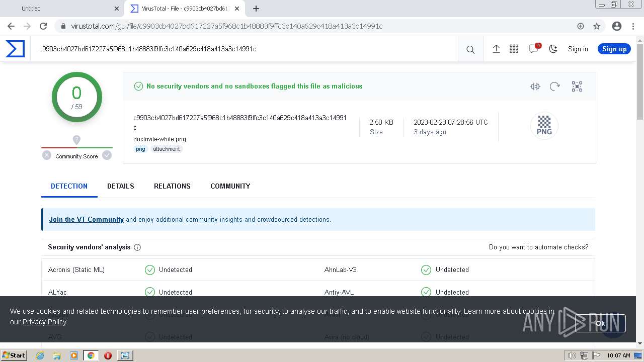
Task: Close the Untitled browser tab
Action: point(117,9)
